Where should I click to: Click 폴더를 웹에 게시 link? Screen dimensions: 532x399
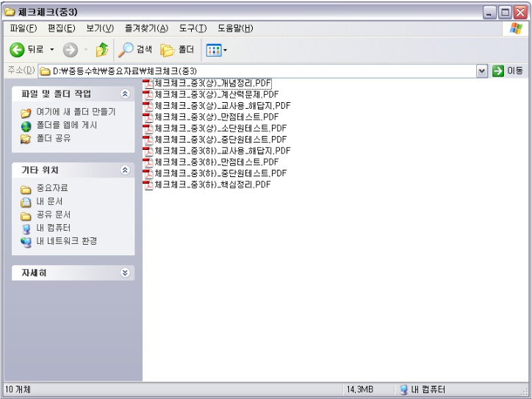click(x=67, y=125)
